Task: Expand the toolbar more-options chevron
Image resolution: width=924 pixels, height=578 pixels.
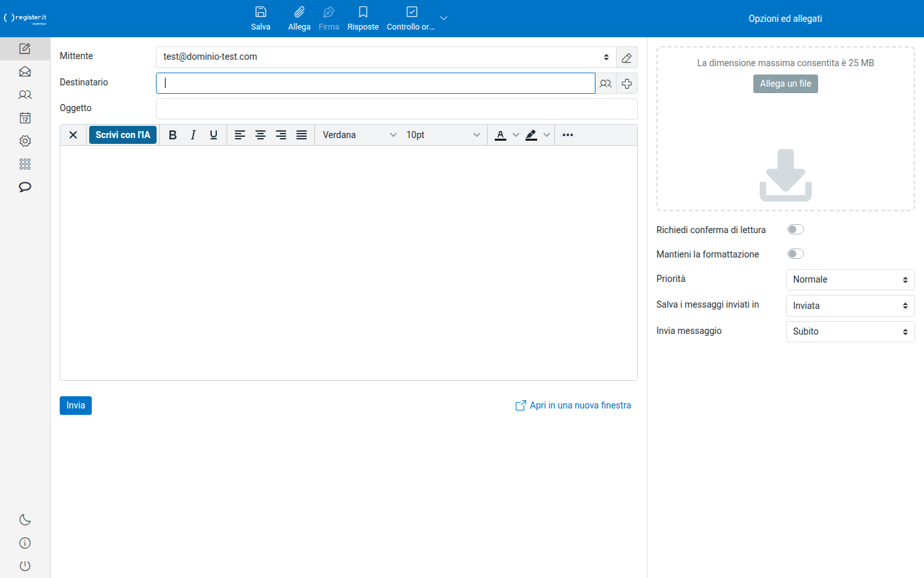Action: [x=443, y=18]
